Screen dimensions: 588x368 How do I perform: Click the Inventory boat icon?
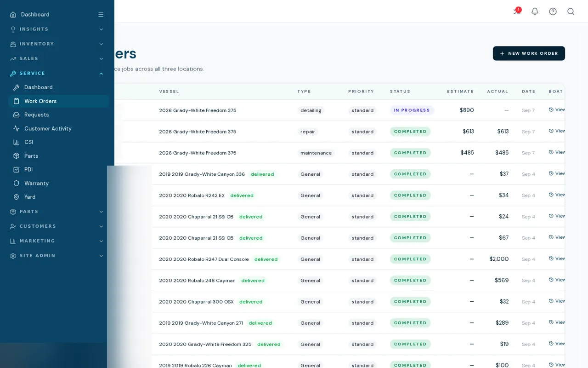13,44
